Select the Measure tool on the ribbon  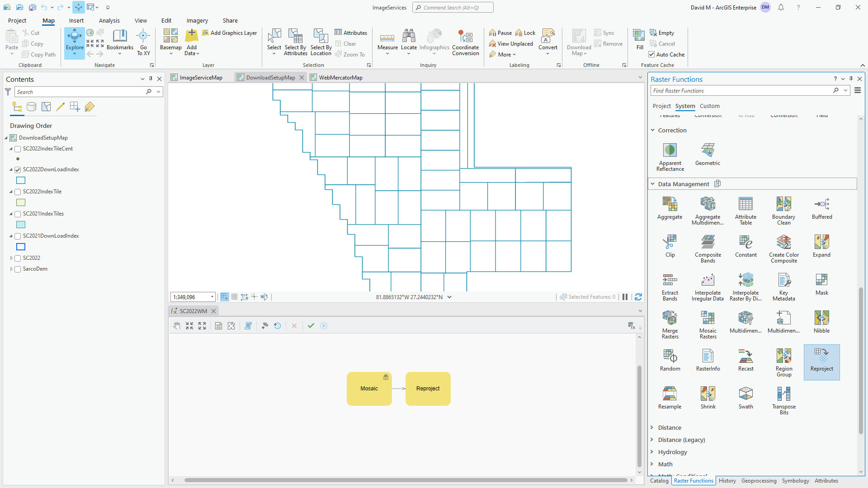[387, 42]
